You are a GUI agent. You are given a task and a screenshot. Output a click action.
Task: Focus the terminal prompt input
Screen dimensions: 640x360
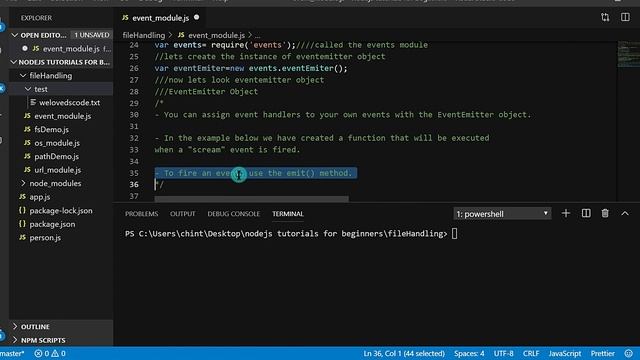pyautogui.click(x=454, y=233)
